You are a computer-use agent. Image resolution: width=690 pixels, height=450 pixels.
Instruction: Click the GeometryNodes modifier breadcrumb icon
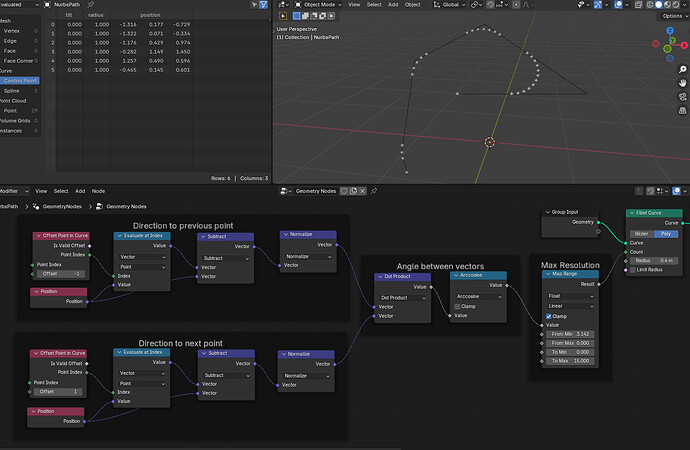coord(36,206)
